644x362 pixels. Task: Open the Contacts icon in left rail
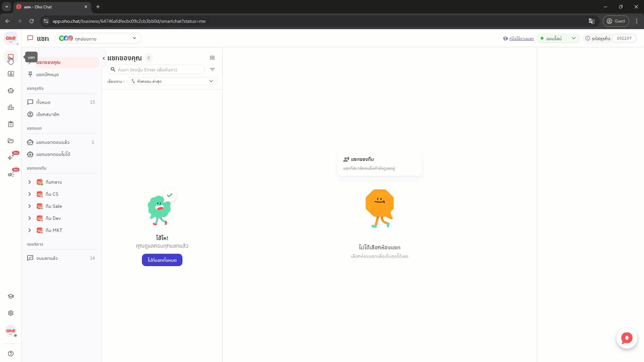point(11,74)
